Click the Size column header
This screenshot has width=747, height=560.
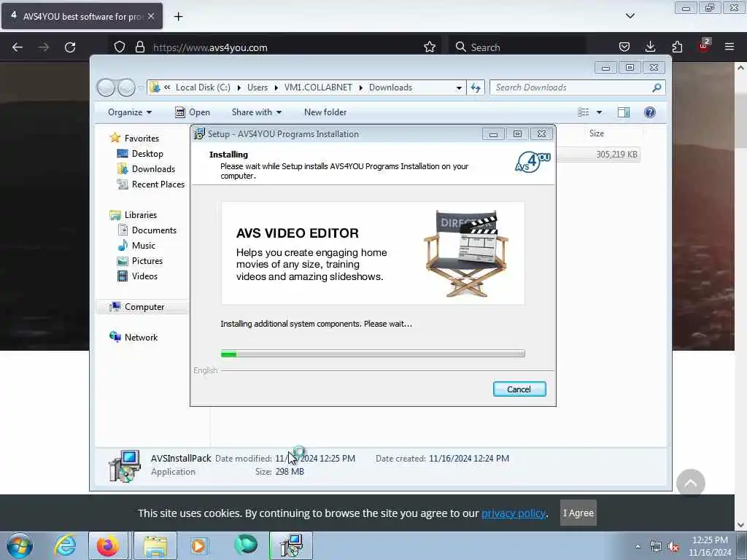point(597,133)
